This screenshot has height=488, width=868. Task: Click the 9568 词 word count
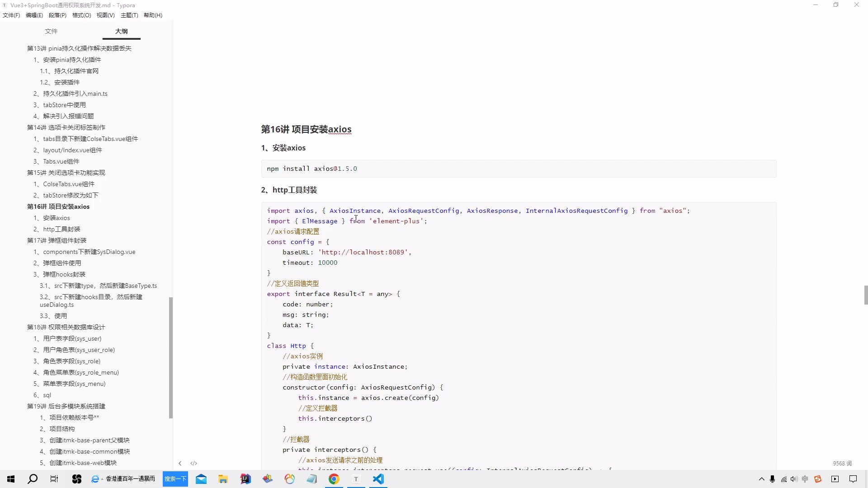pos(842,463)
